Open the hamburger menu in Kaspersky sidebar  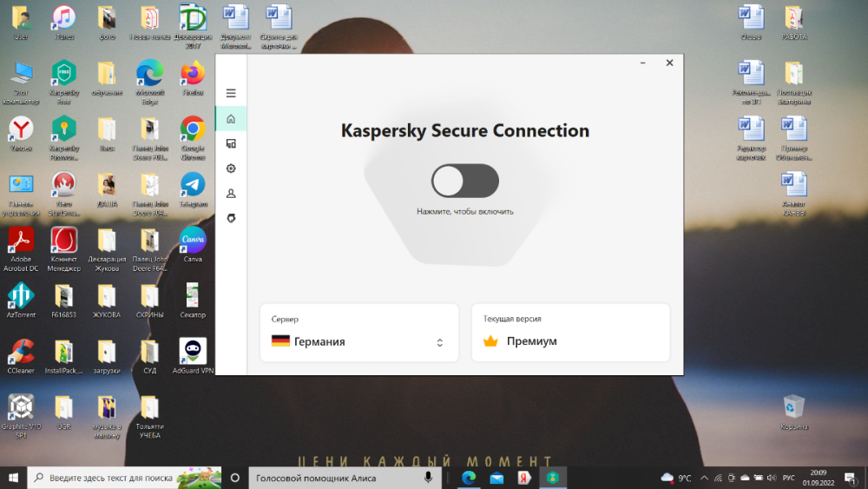231,93
